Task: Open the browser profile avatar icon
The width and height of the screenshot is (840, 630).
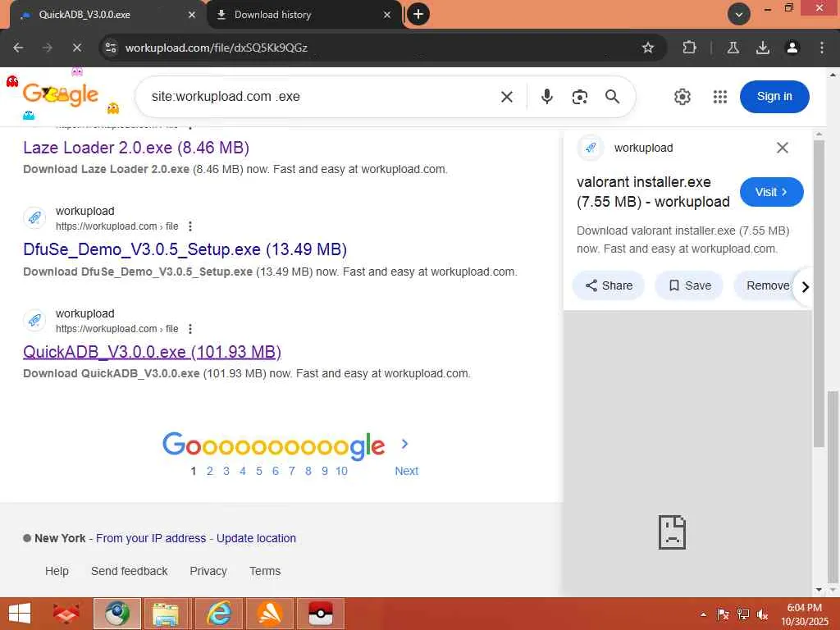Action: (x=792, y=48)
